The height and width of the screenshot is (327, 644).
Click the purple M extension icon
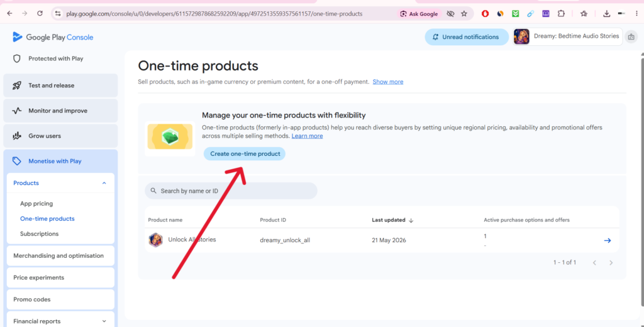(x=545, y=14)
